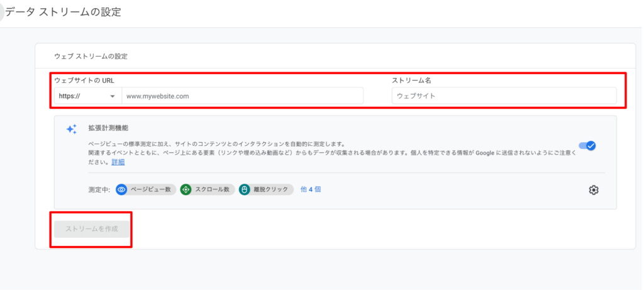Click the 離脱クリック chip label
The height and width of the screenshot is (290, 644).
click(x=271, y=189)
